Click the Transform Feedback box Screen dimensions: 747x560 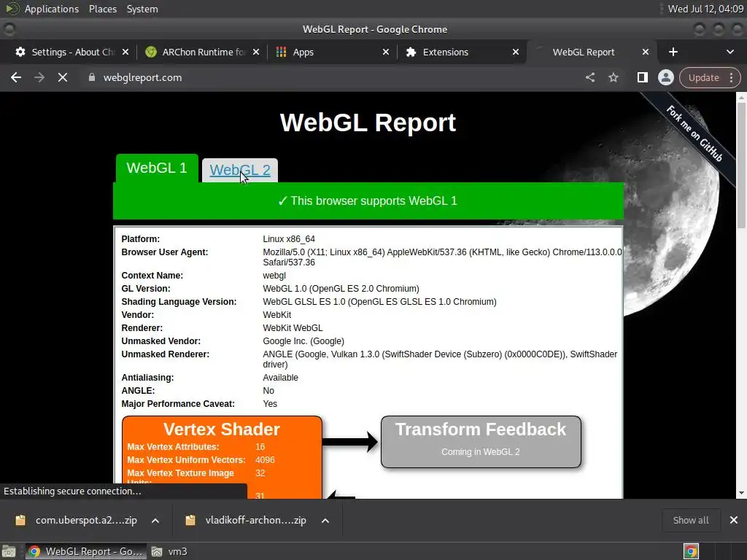click(481, 441)
